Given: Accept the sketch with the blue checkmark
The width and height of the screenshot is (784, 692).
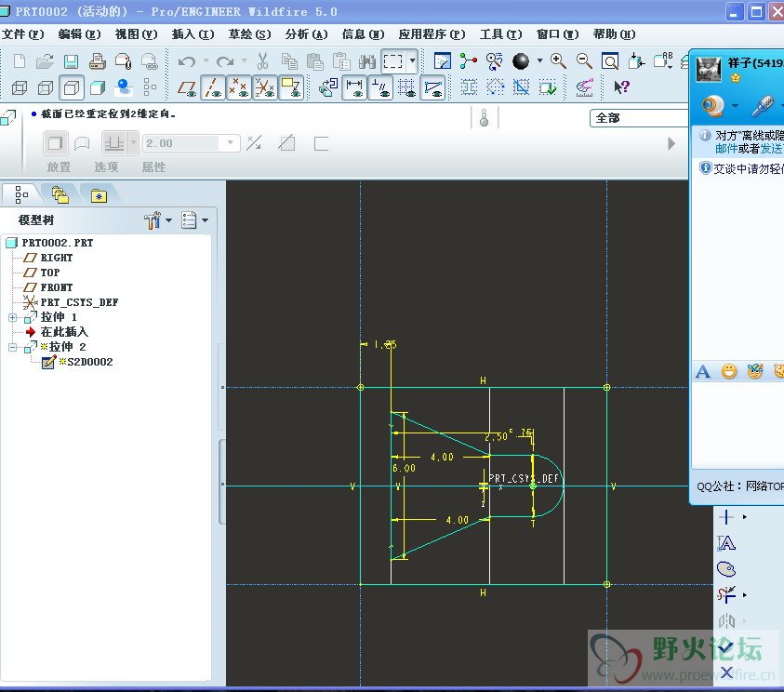Looking at the screenshot, I should pyautogui.click(x=726, y=648).
